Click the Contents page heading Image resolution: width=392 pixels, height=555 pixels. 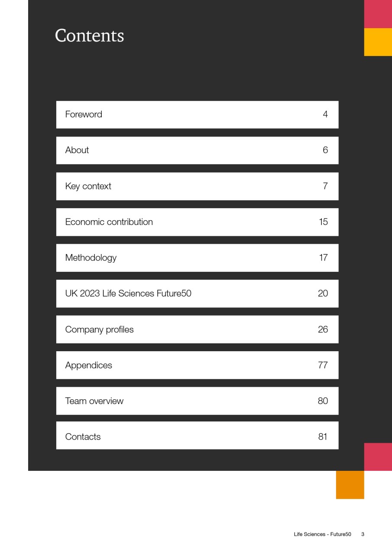point(90,36)
